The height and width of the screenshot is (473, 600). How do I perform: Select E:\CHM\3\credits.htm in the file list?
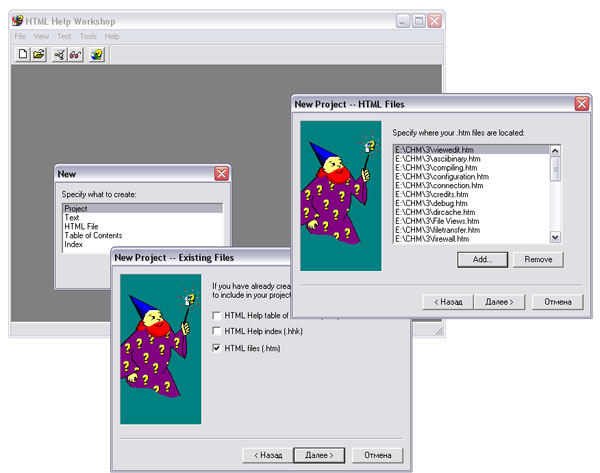point(472,194)
